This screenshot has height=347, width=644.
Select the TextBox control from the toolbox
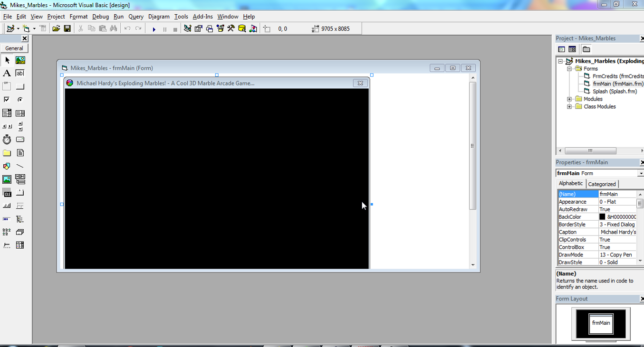[x=19, y=73]
